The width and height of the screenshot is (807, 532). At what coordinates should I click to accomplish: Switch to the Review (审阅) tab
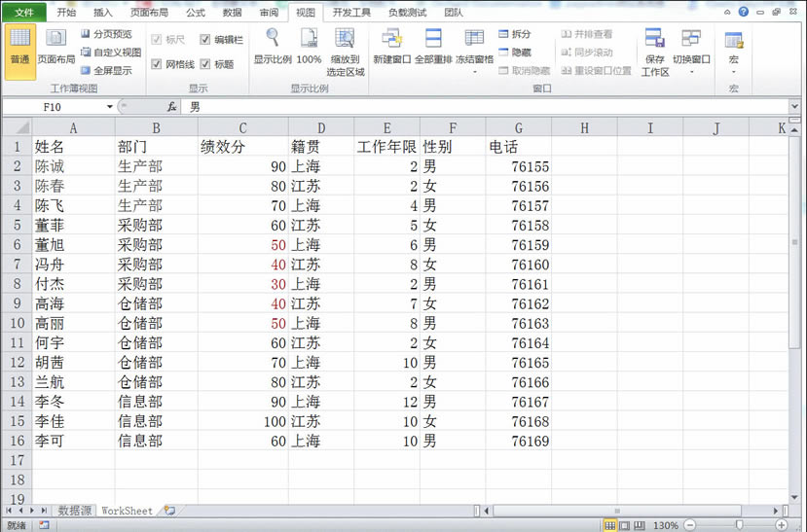[269, 13]
